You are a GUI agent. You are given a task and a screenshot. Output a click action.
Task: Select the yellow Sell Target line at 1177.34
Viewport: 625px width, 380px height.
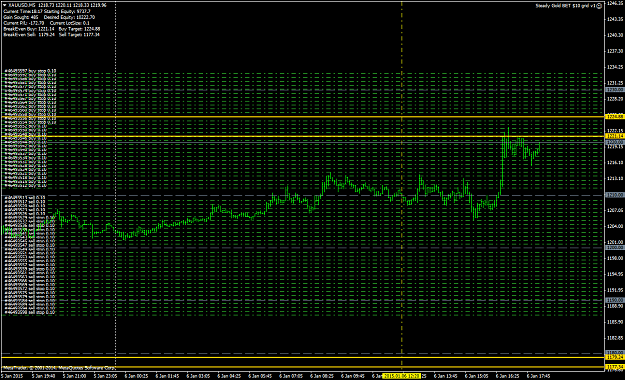[303, 367]
